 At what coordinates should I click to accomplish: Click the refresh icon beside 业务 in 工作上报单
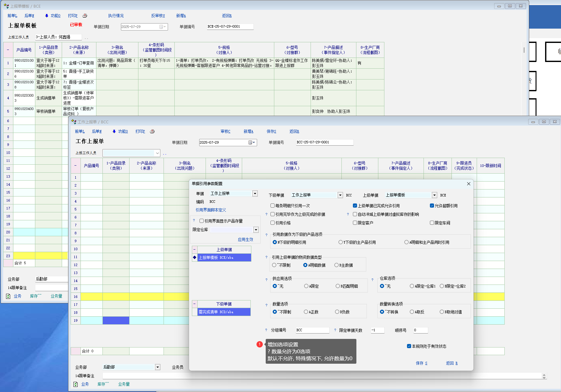[x=76, y=384]
